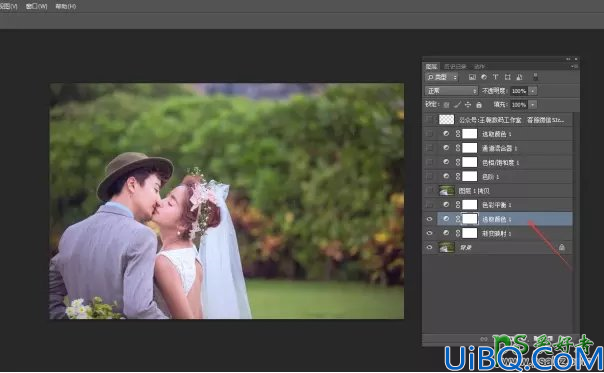Click mask link chain of 色阶 1
Viewport: 604px width, 373px height.
click(458, 176)
